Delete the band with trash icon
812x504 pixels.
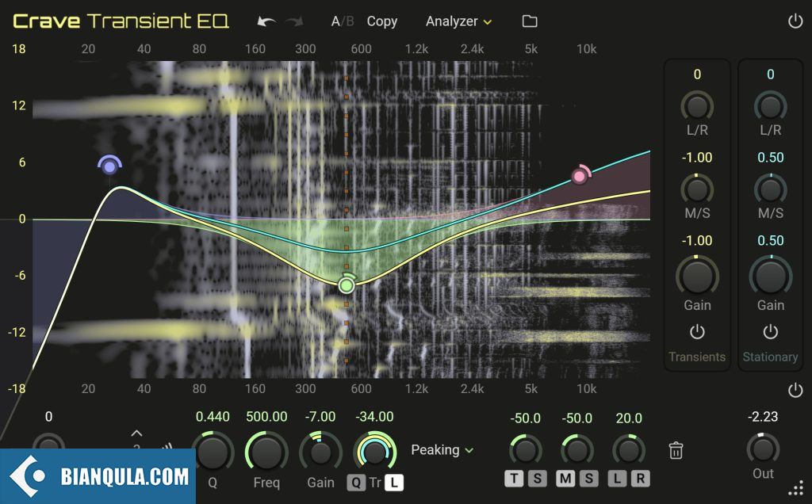pyautogui.click(x=676, y=451)
